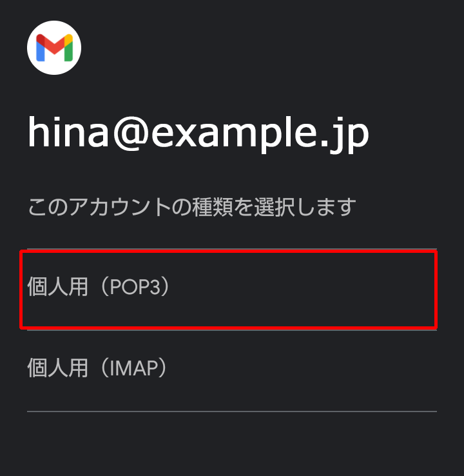Image resolution: width=464 pixels, height=476 pixels.
Task: Click empty space right of POP3 label
Action: [304, 290]
